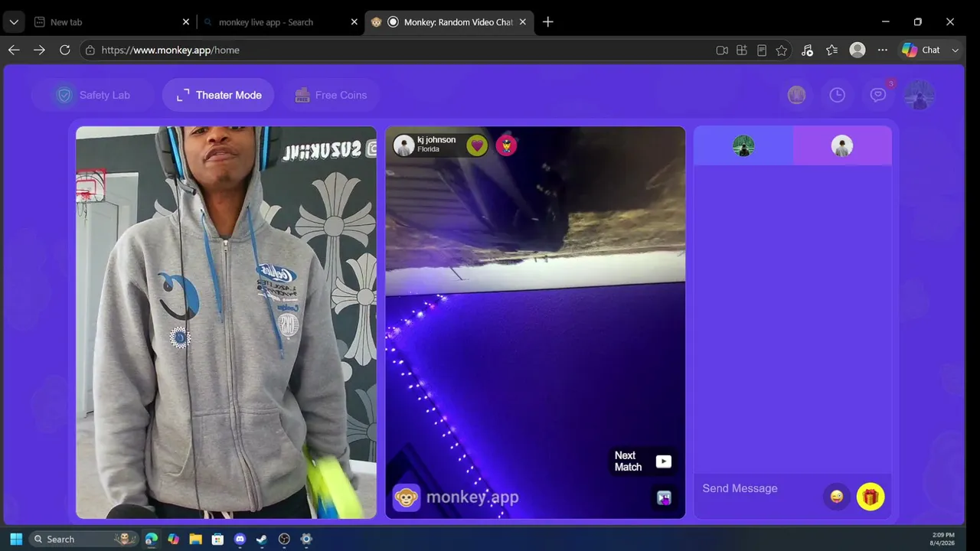Viewport: 980px width, 551px height.
Task: Open camera permission icon in address bar
Action: 721,50
